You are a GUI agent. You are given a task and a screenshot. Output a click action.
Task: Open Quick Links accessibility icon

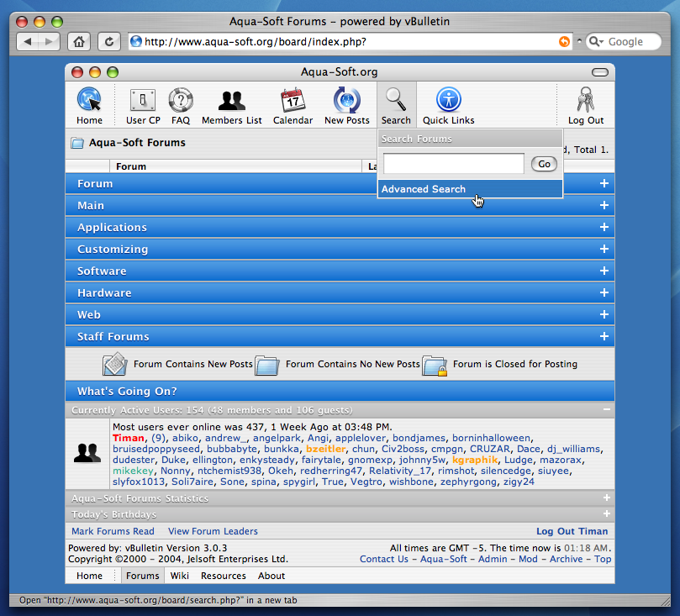pos(448,100)
